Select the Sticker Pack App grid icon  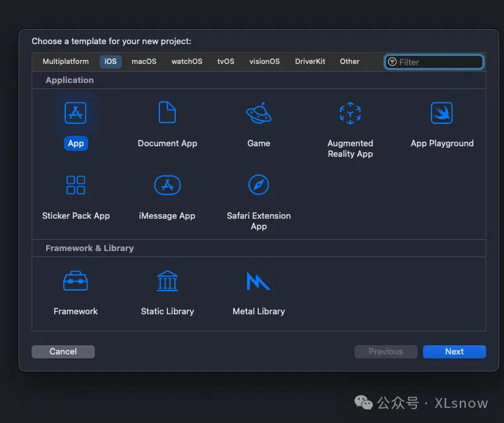pos(76,185)
